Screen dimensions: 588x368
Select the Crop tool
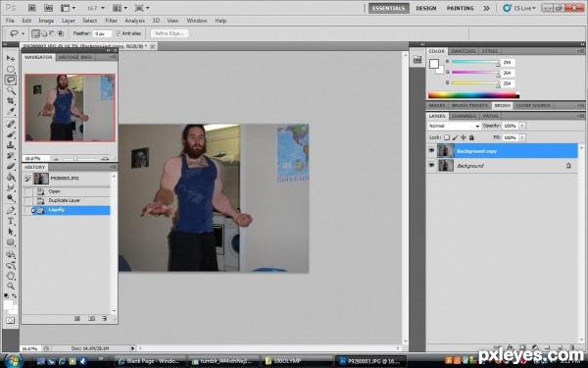pos(11,101)
